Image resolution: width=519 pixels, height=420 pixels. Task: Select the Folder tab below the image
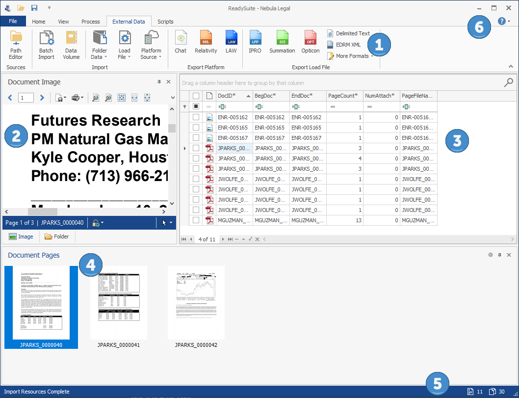tap(57, 236)
